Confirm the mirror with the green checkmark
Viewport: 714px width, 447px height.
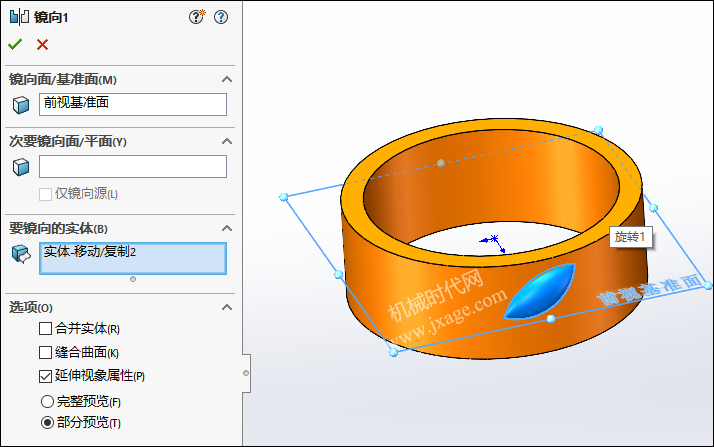point(15,44)
